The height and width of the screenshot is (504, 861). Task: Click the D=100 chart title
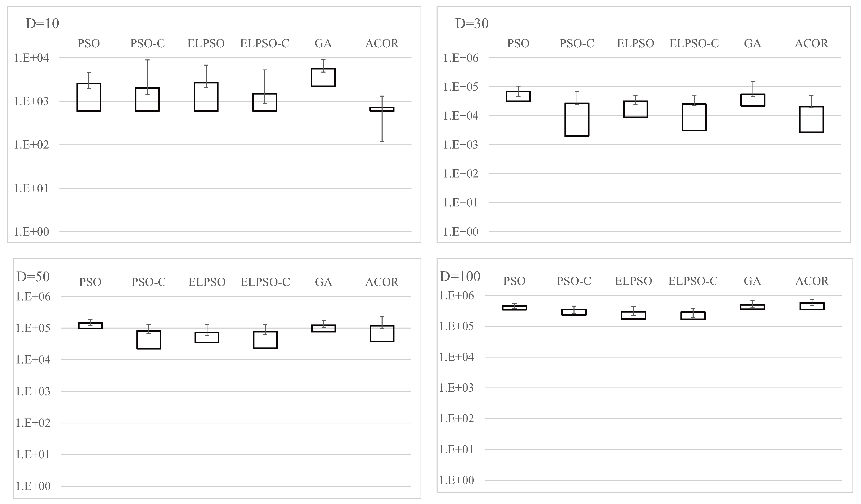point(460,276)
